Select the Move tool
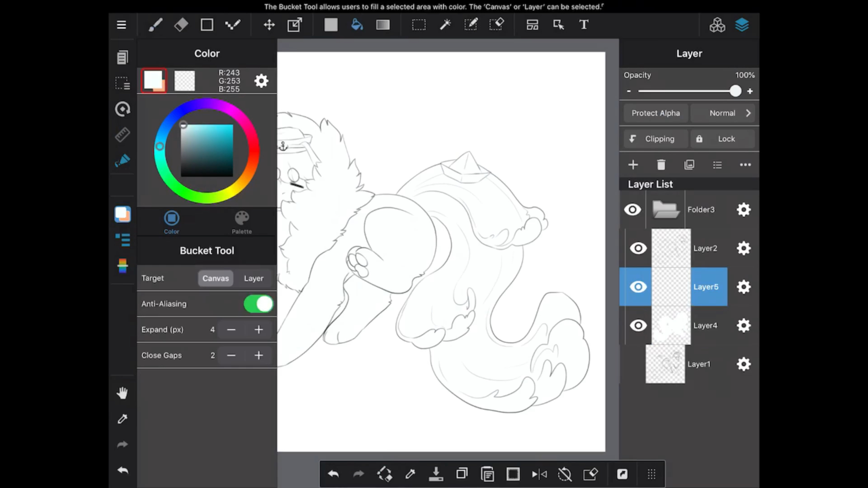This screenshot has width=868, height=488. [269, 25]
